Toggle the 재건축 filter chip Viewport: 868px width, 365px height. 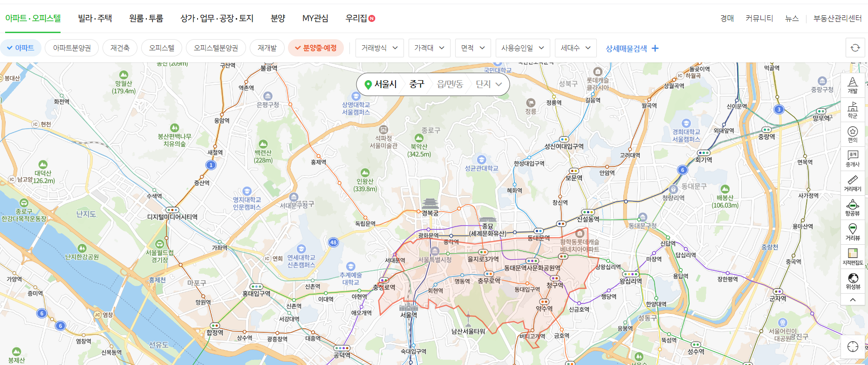click(120, 48)
